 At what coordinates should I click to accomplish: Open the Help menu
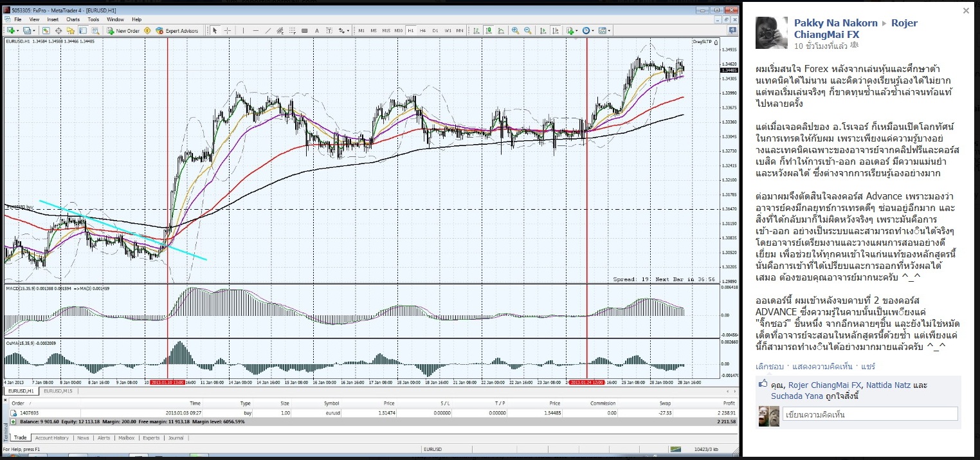136,19
